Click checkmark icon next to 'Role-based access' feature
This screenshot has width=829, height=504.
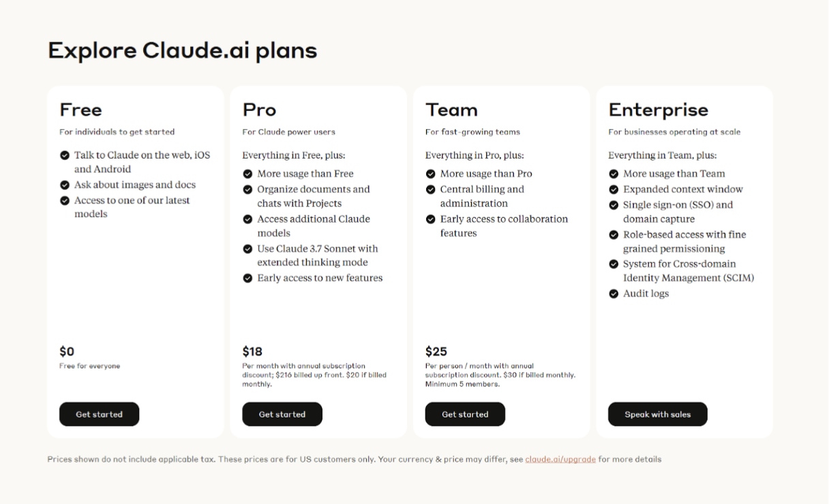[614, 235]
